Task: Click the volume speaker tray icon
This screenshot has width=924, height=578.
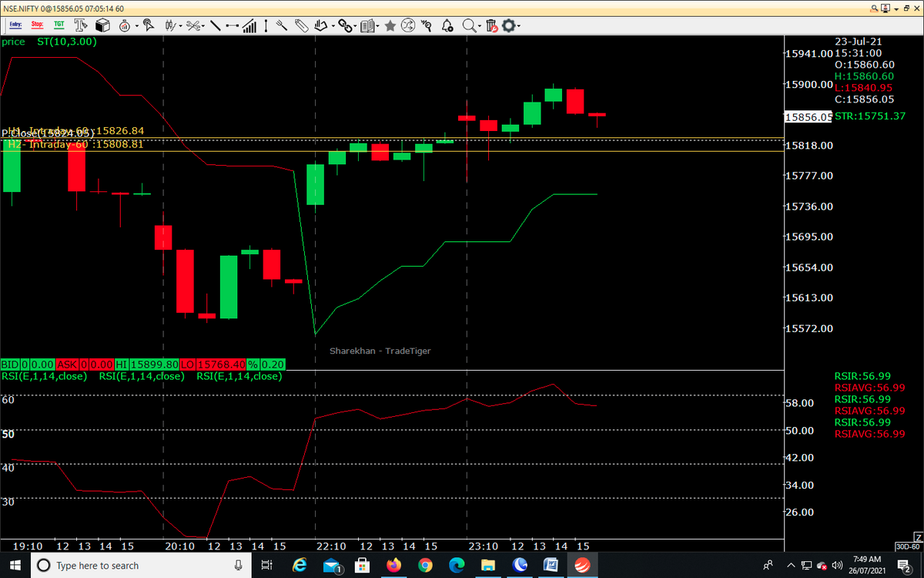Action: pos(838,565)
